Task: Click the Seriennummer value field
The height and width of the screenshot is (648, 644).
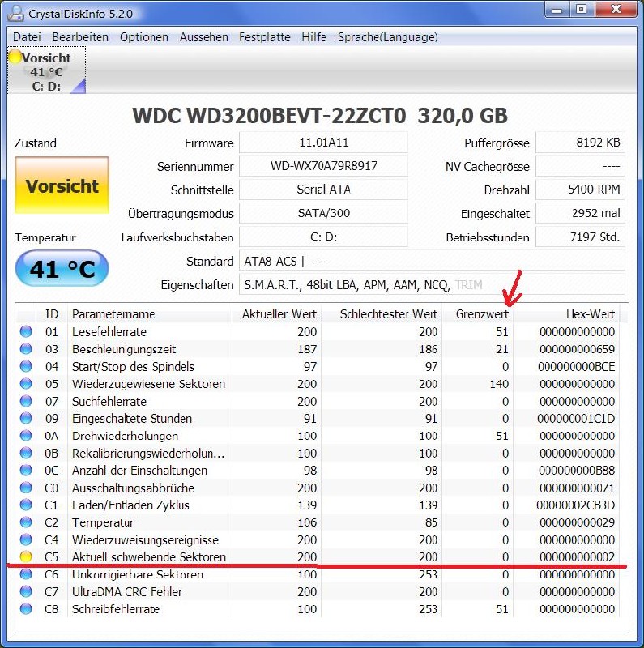Action: pyautogui.click(x=323, y=167)
